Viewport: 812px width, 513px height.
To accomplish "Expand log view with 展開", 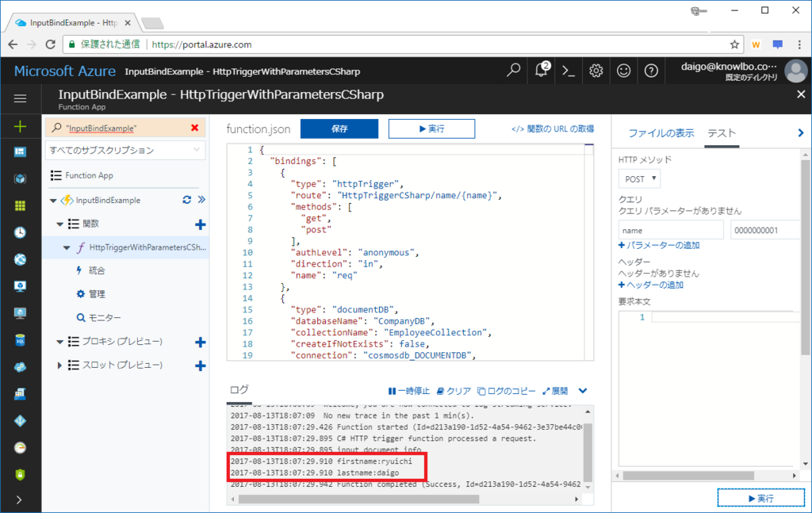I will (555, 391).
